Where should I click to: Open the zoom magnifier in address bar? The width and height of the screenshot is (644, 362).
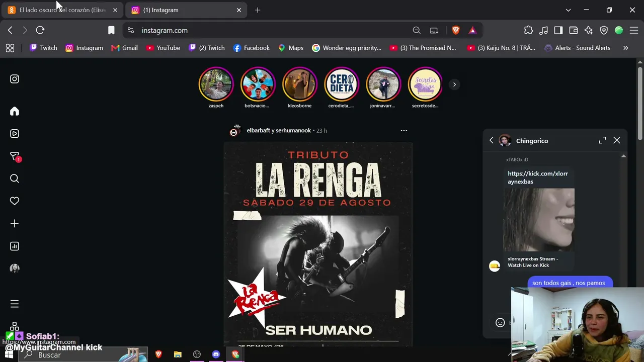(417, 30)
